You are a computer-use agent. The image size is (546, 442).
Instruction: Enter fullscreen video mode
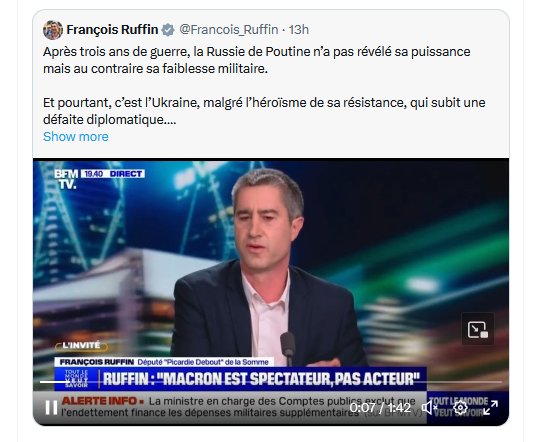tap(491, 407)
